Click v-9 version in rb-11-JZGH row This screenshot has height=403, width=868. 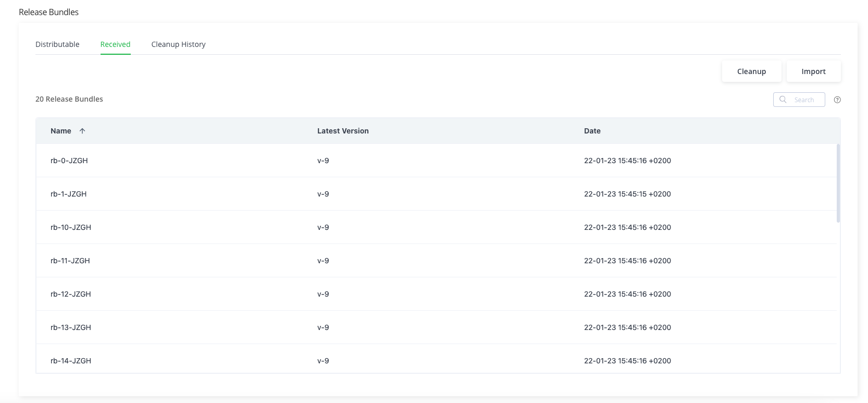click(323, 261)
